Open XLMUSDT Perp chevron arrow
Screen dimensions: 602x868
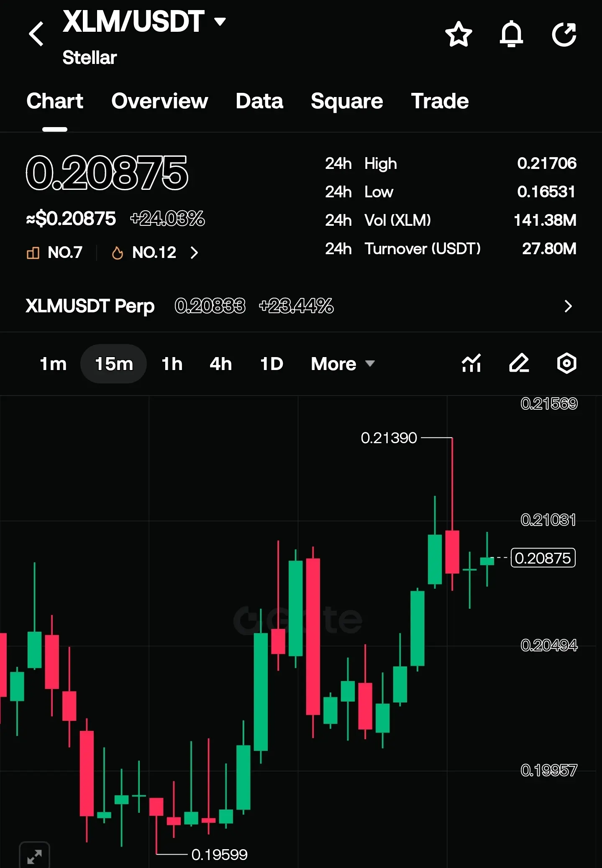(x=568, y=306)
